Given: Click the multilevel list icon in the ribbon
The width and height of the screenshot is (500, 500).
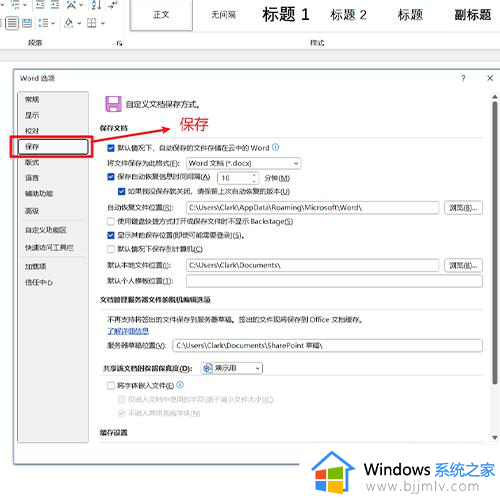Looking at the screenshot, I should coord(15,5).
